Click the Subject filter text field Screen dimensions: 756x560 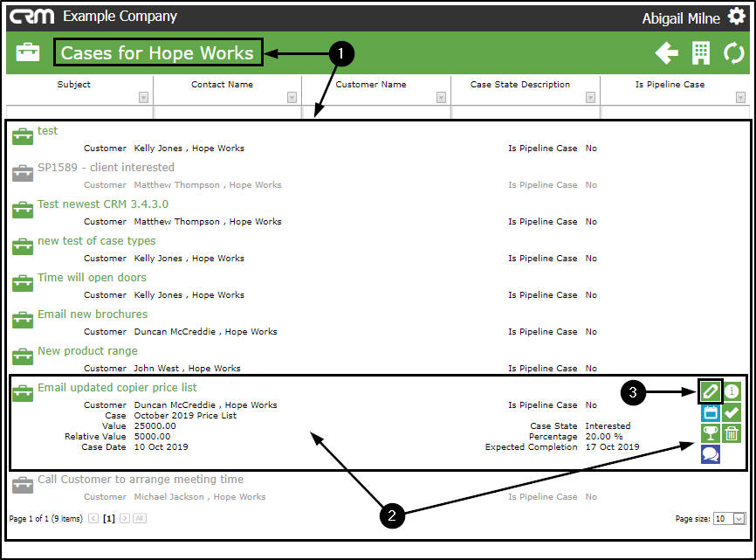coord(79,113)
